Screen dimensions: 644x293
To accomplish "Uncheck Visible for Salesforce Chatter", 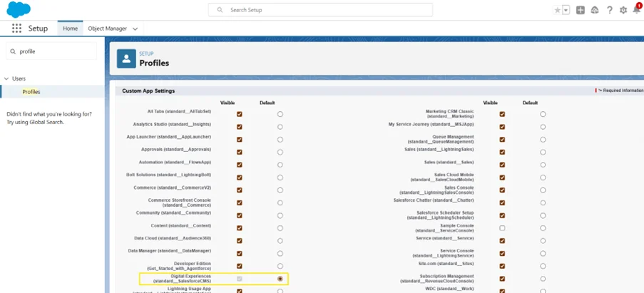I will point(502,202).
